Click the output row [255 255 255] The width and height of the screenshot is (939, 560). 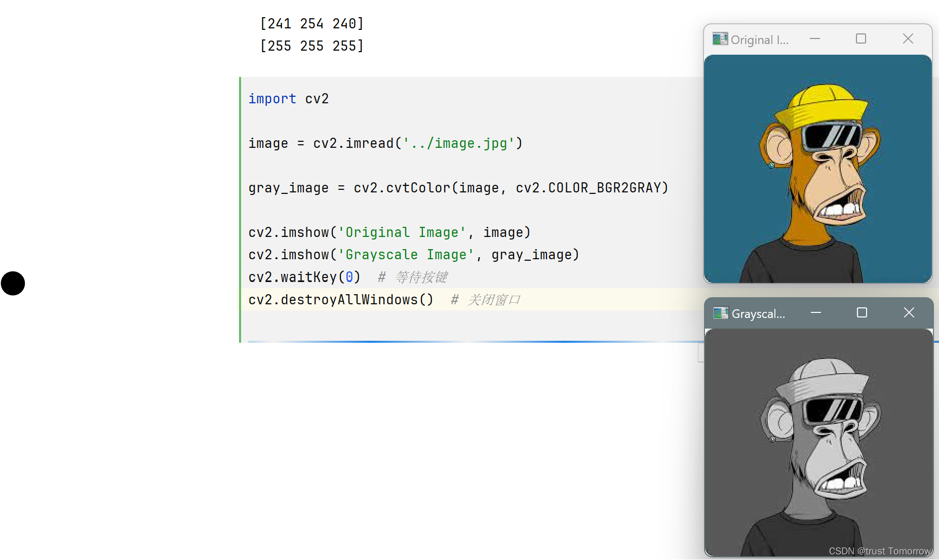312,46
